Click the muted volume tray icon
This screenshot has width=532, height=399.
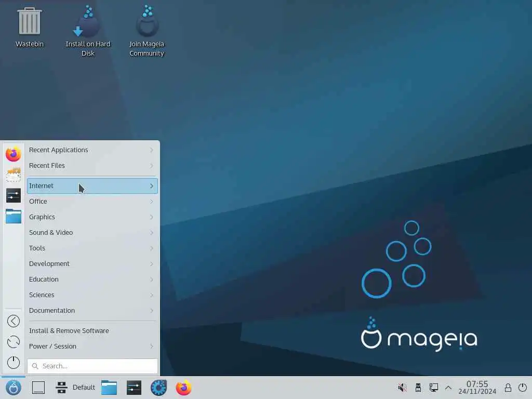pyautogui.click(x=403, y=388)
